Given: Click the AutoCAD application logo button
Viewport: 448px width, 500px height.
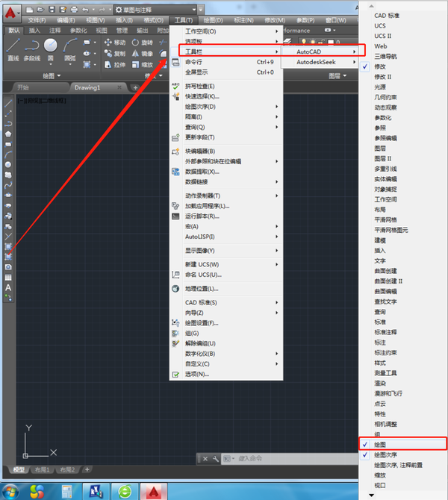Looking at the screenshot, I should click(10, 10).
